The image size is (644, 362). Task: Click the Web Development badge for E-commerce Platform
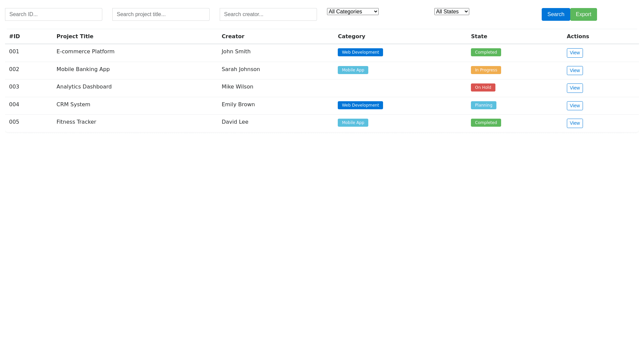pos(360,52)
